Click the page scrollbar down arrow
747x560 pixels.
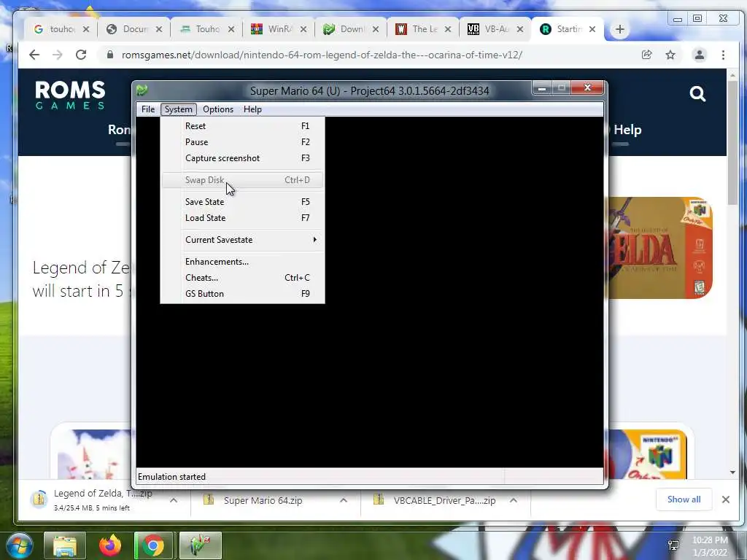(732, 472)
